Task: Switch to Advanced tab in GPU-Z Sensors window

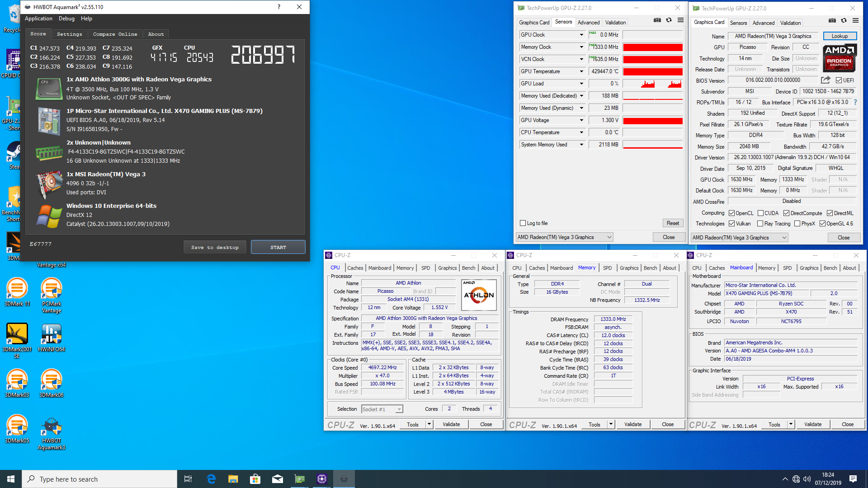Action: 589,23
